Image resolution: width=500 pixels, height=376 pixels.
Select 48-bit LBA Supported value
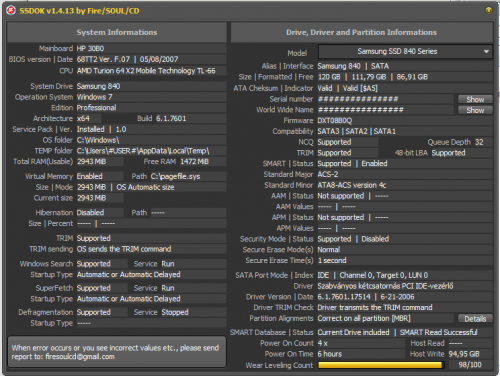(x=448, y=153)
